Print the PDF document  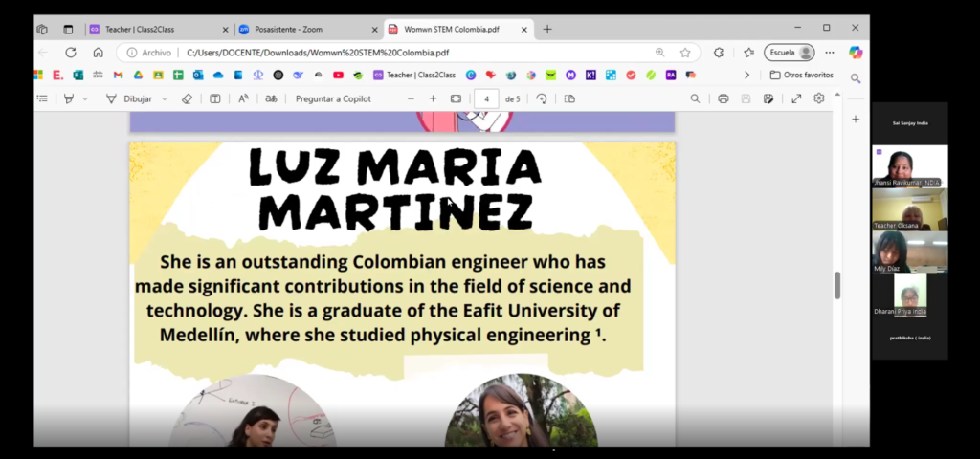pos(723,98)
